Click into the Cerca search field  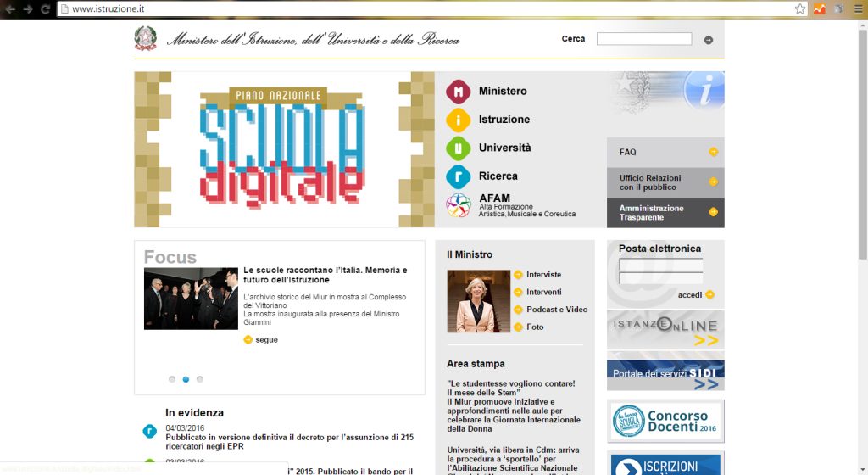click(x=644, y=39)
